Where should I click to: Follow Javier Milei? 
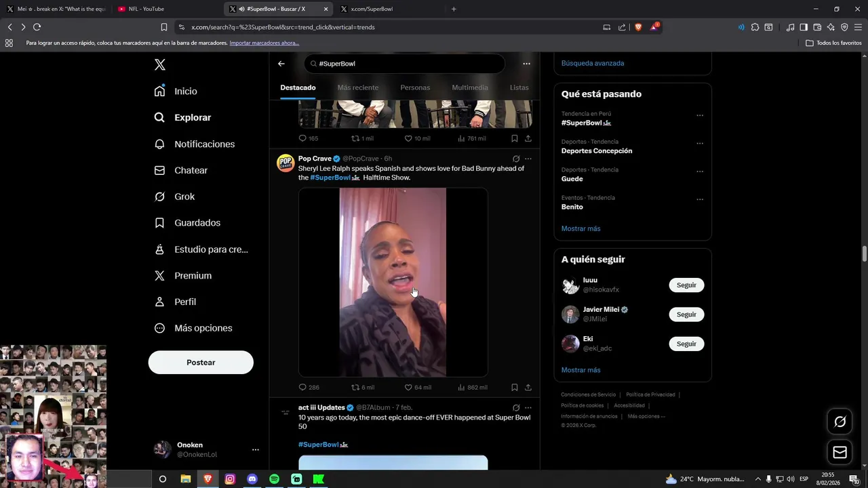686,314
